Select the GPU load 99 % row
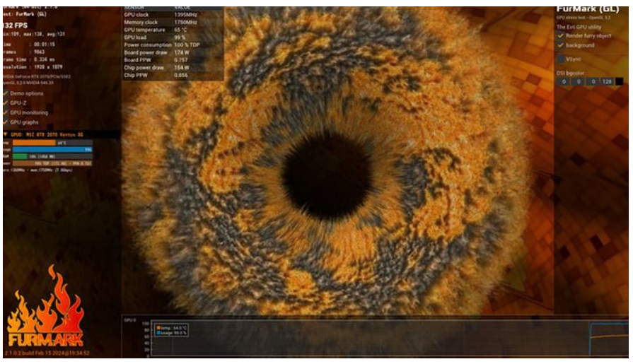633x364 pixels. coord(173,37)
